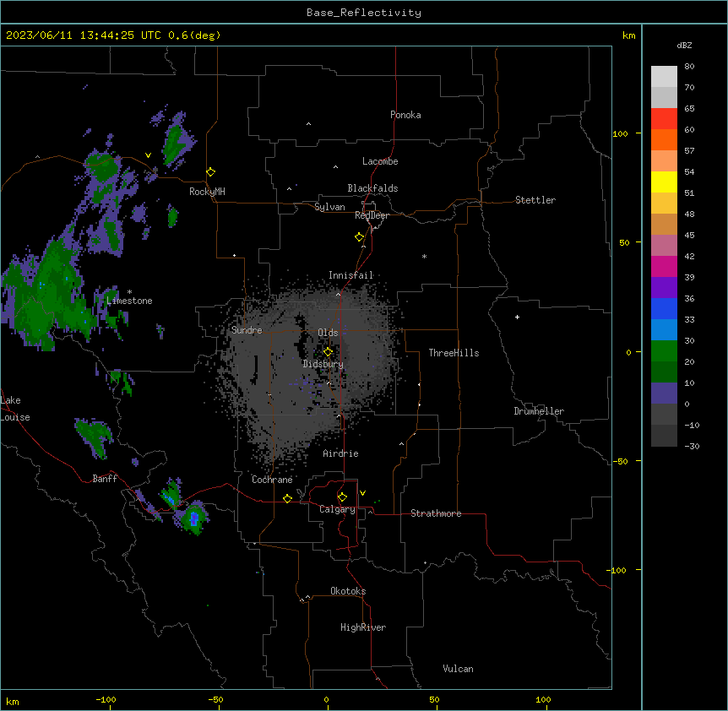
Task: Click the white asterisk marker east of Innisfail
Action: coord(424,256)
